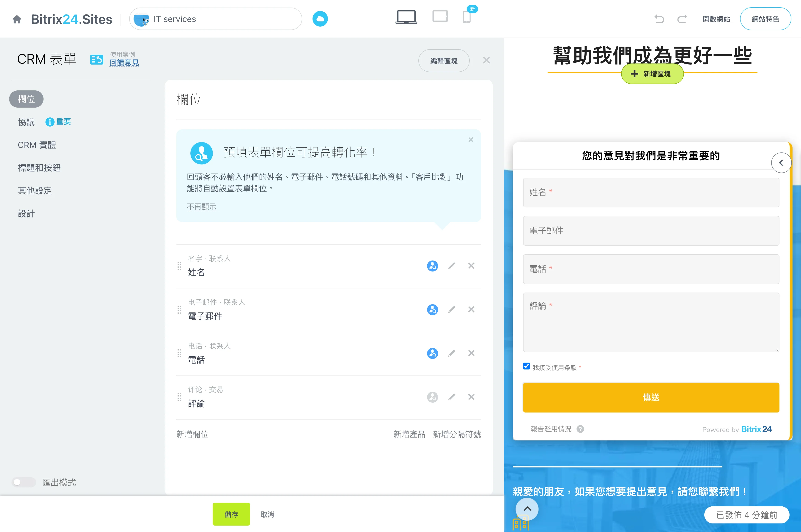Click the scroll-up chevron circle button
This screenshot has height=532, width=801.
527,509
